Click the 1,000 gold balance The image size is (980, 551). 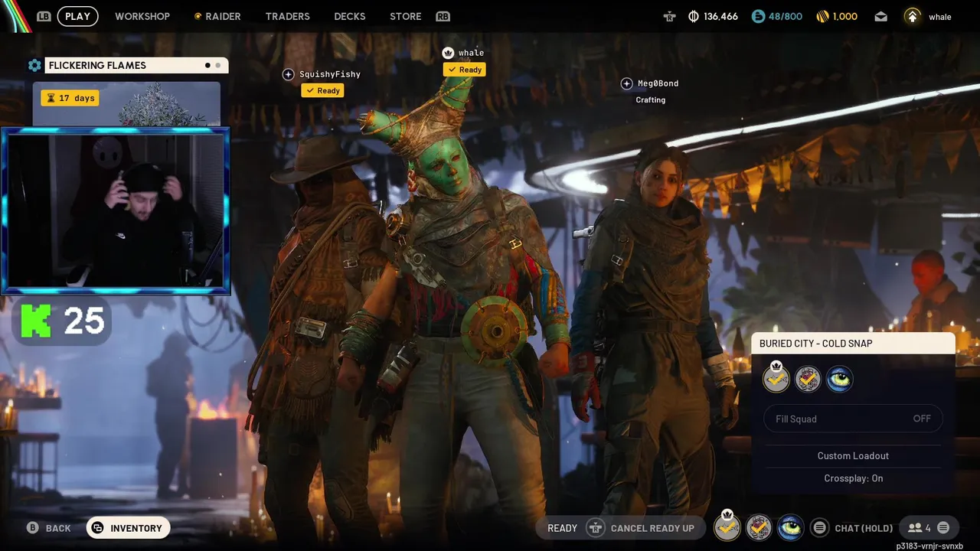pyautogui.click(x=845, y=16)
